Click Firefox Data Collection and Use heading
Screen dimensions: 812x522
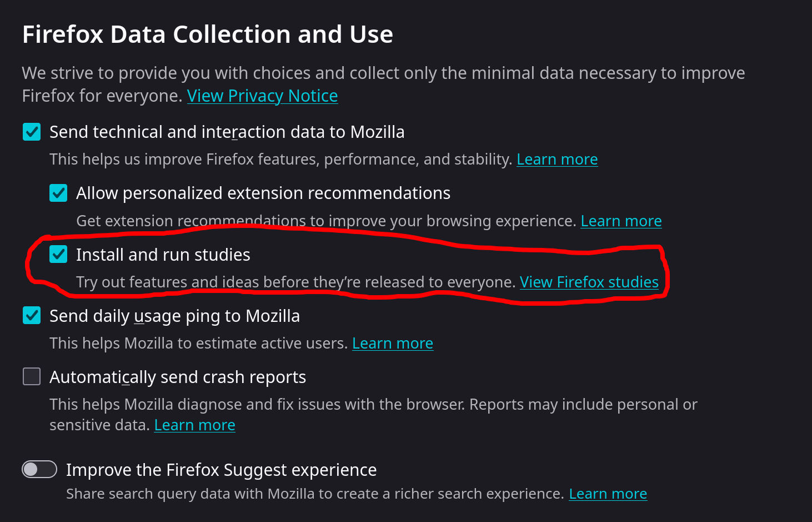click(x=208, y=34)
